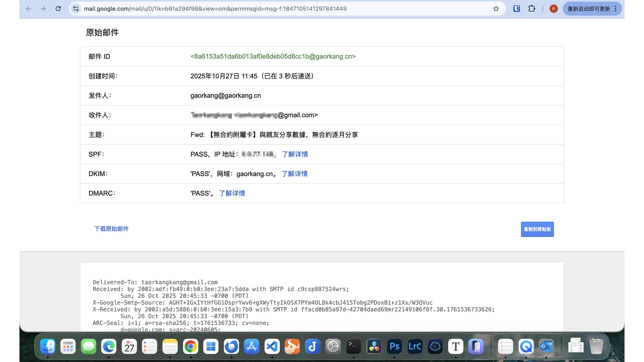Go back with the browser back arrow
This screenshot has height=362, width=644.
coord(29,9)
